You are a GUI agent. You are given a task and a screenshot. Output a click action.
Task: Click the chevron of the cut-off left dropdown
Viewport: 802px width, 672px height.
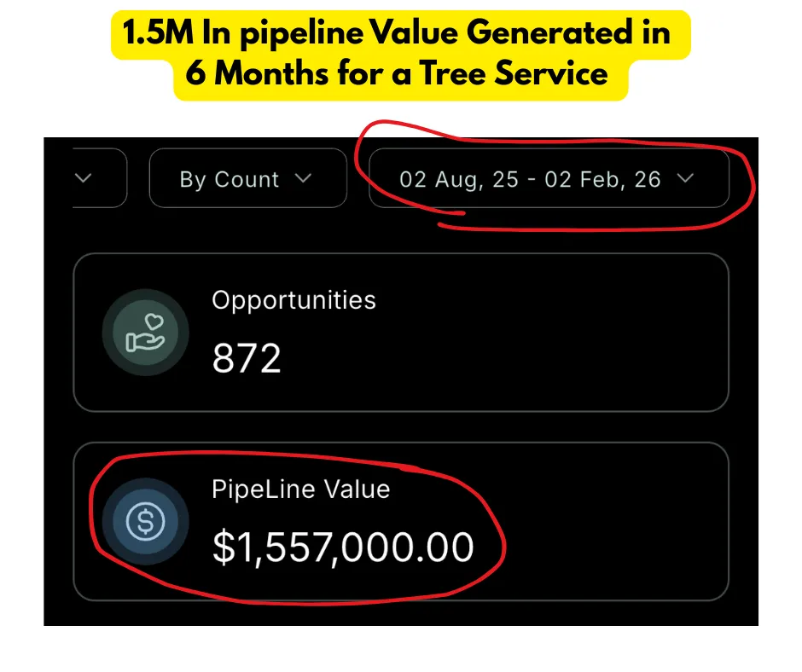click(x=84, y=178)
